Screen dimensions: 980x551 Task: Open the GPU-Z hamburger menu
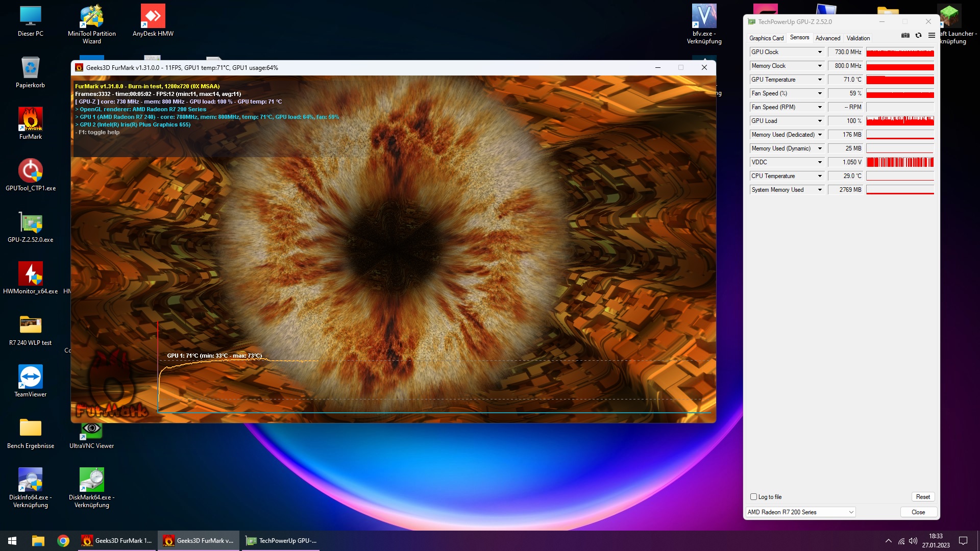pos(932,36)
